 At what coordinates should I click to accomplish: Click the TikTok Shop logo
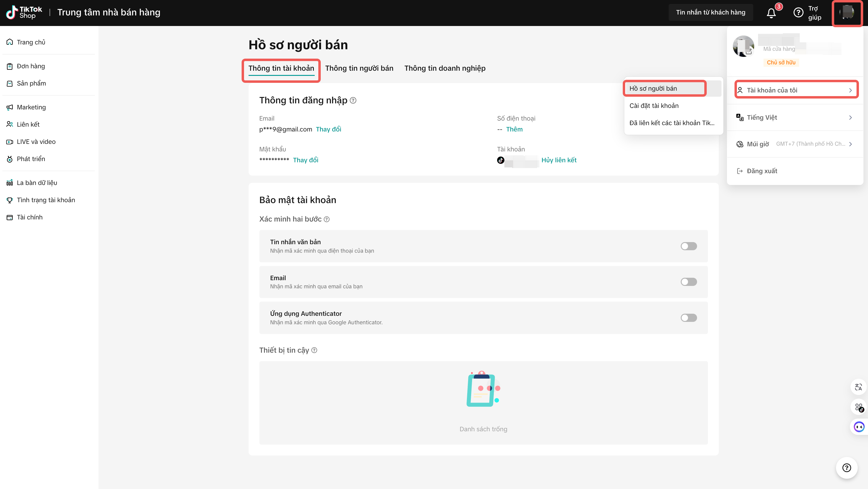tap(24, 12)
